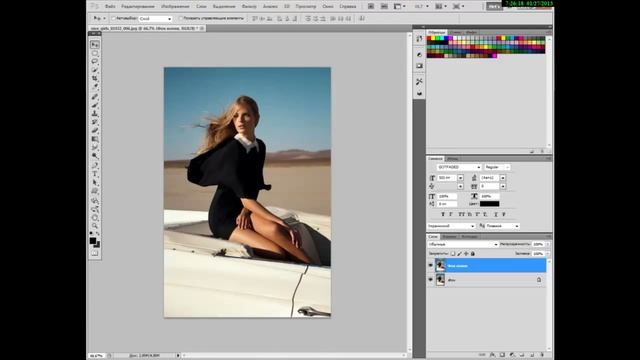Open the Справка menu
Screen dimensions: 640x360
pos(348,7)
